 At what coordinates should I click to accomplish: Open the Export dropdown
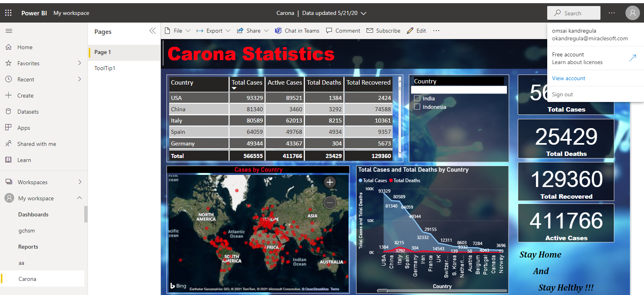[x=213, y=31]
